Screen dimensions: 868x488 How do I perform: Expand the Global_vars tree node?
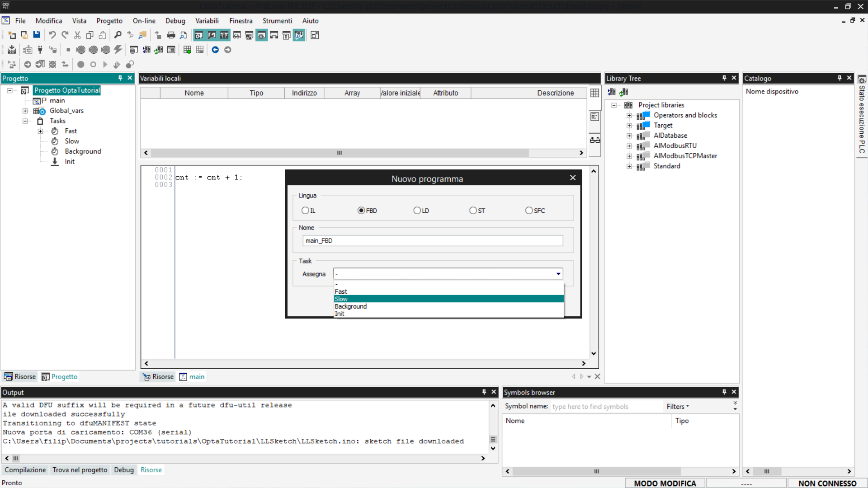click(25, 111)
